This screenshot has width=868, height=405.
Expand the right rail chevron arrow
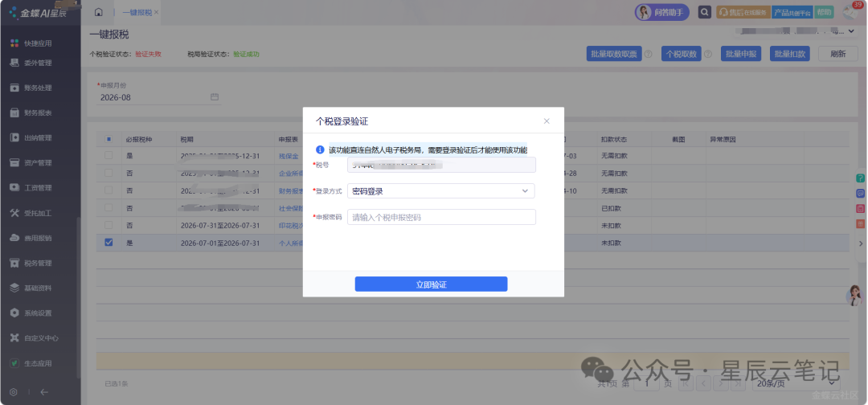pyautogui.click(x=860, y=243)
